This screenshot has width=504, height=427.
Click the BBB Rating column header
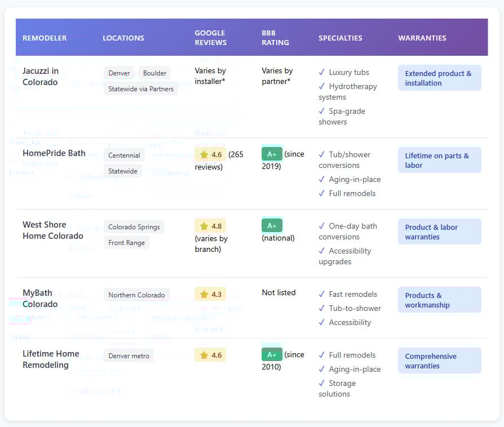275,38
